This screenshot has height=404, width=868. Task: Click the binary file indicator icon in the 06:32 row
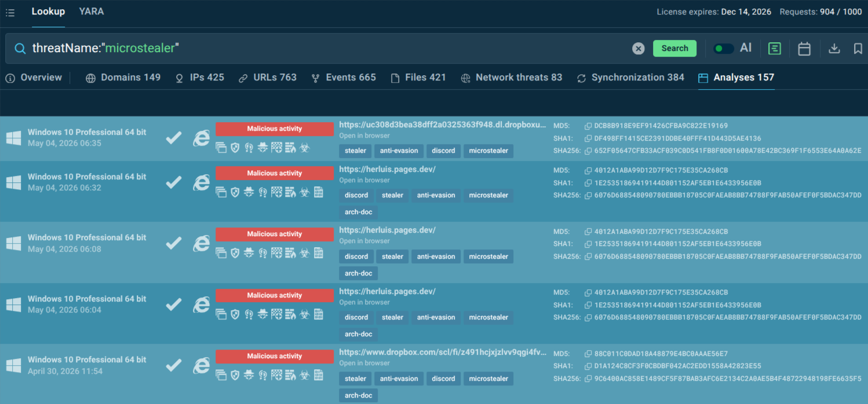[x=319, y=192]
